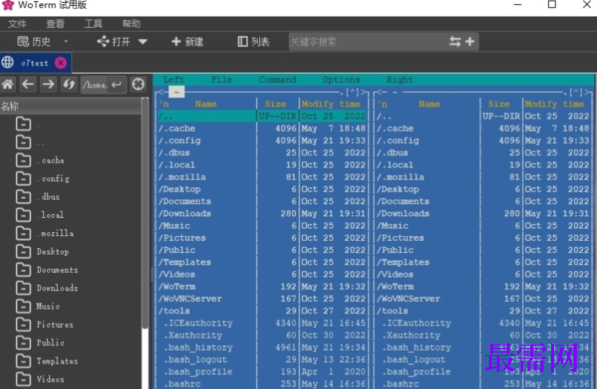The width and height of the screenshot is (597, 389).
Task: Click left panel Size column header
Action: tap(275, 104)
